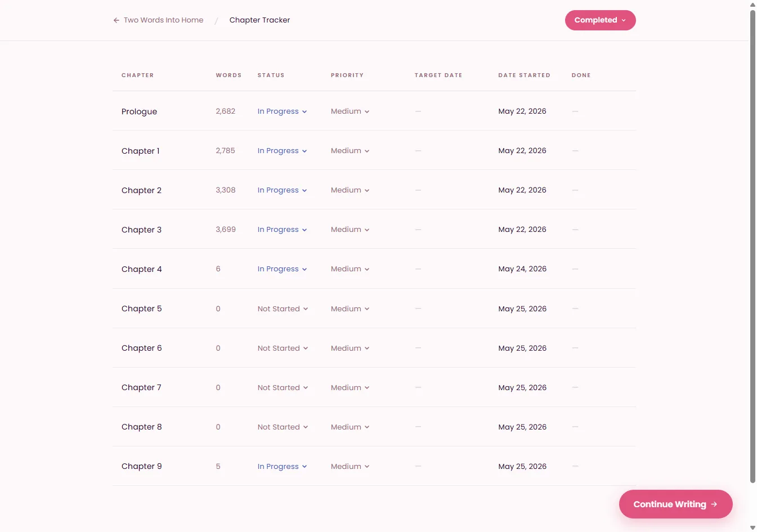757x532 pixels.
Task: Click Chapter 9 date started May 25, 2026
Action: pos(522,467)
